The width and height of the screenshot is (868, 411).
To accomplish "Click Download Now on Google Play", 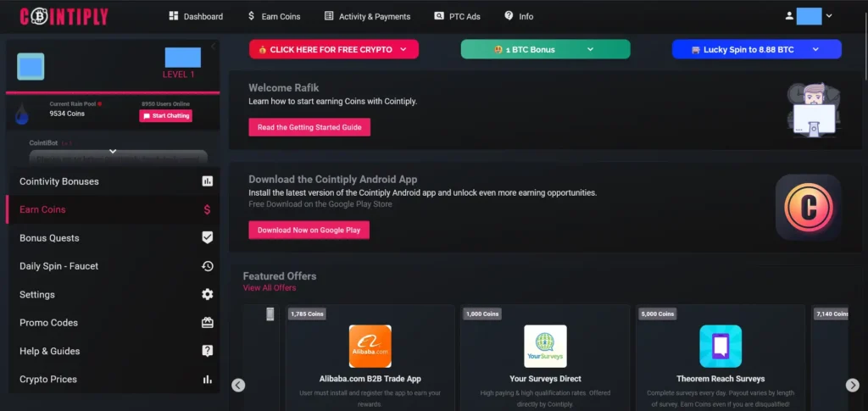I will click(x=309, y=230).
